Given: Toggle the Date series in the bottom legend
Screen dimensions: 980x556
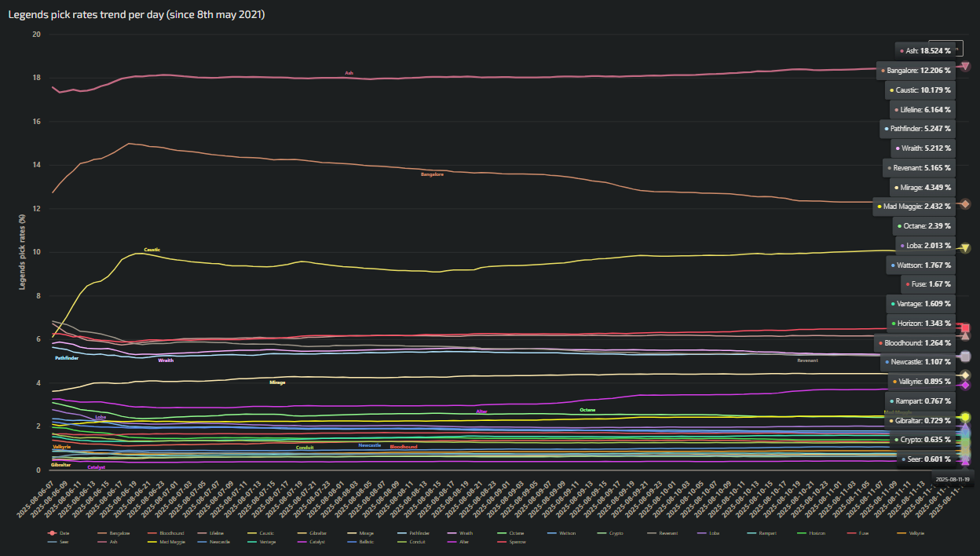Looking at the screenshot, I should 59,533.
